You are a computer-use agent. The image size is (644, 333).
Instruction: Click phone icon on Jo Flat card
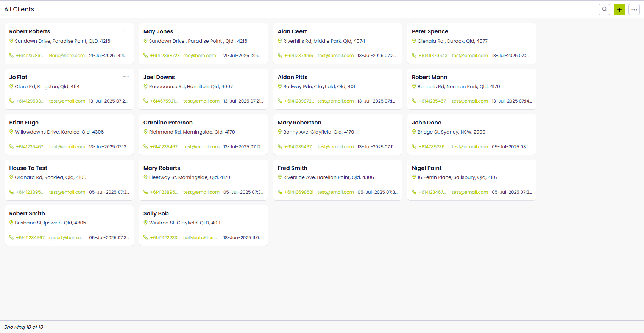[x=11, y=101]
